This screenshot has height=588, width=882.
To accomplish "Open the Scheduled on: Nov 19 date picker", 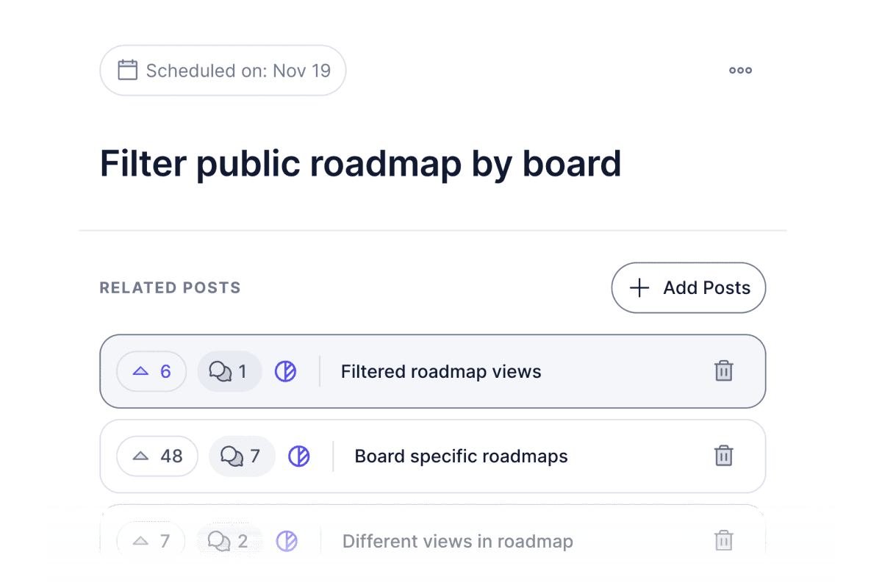I will tap(223, 71).
